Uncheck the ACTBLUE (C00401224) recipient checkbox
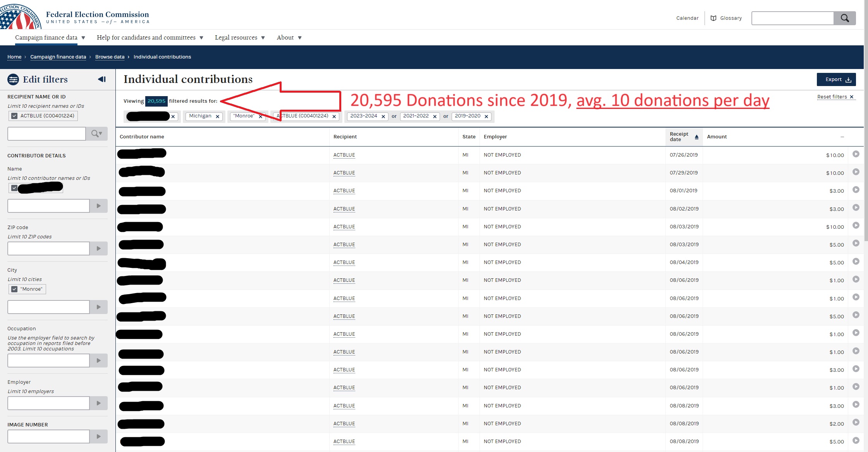The image size is (868, 452). [x=14, y=116]
